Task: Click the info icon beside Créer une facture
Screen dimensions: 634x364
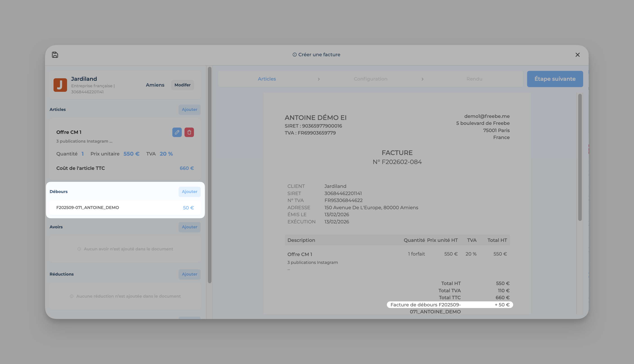Action: click(295, 55)
